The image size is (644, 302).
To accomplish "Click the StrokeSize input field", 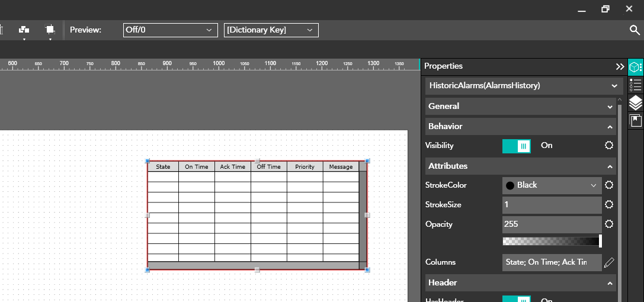I will coord(552,205).
